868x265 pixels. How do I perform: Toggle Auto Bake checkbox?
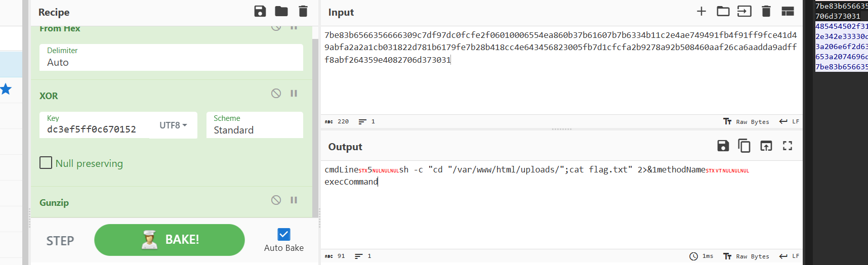[284, 234]
